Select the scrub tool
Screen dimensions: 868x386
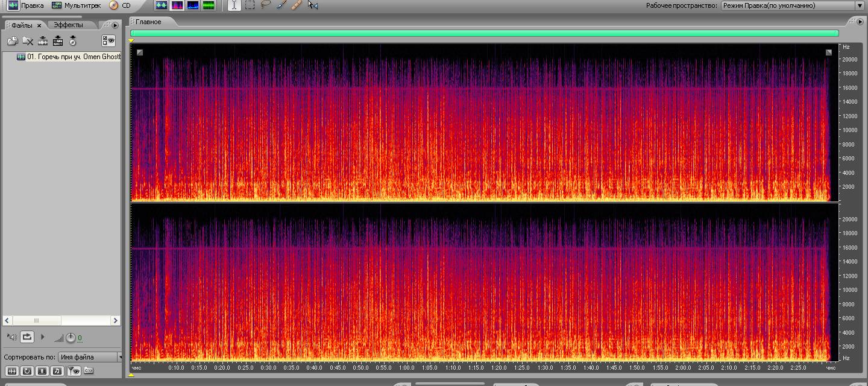(x=312, y=5)
